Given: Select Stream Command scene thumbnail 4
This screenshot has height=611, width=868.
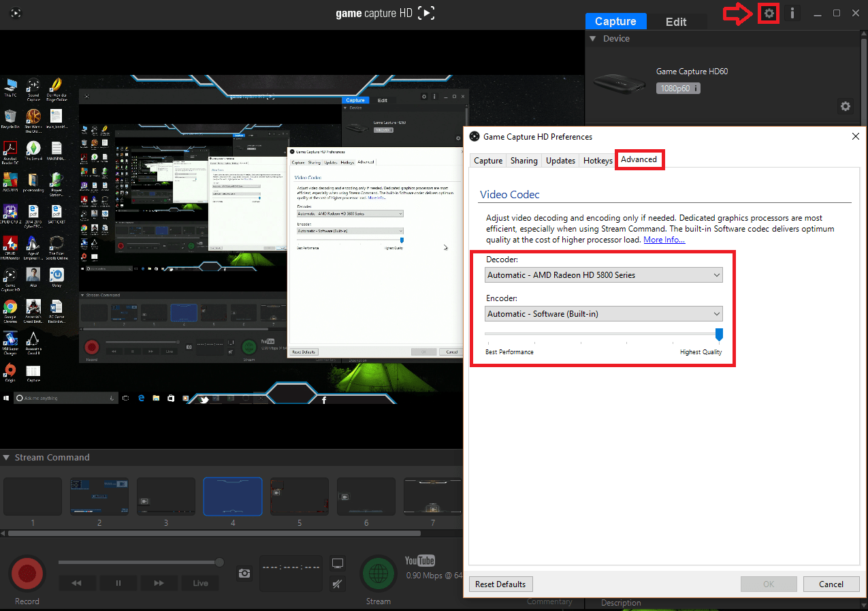Looking at the screenshot, I should point(232,496).
